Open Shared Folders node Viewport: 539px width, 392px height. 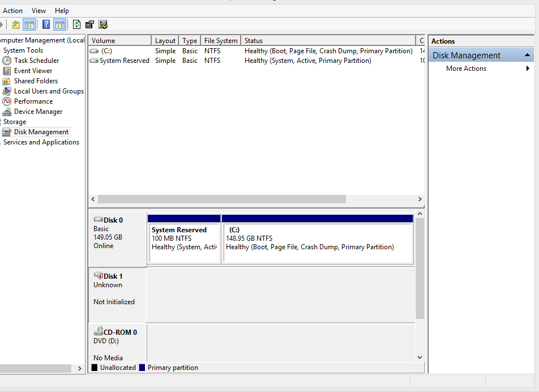(36, 81)
